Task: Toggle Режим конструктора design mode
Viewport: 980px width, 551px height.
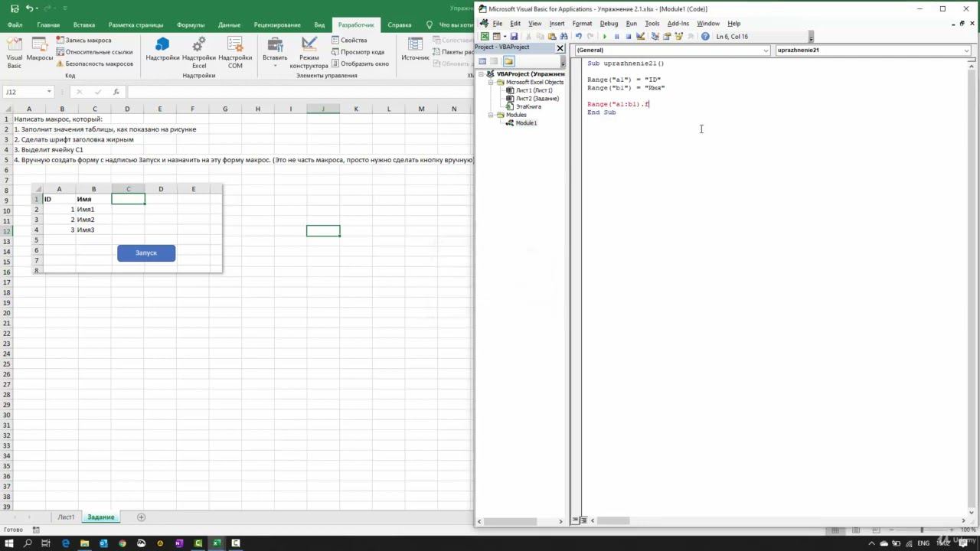Action: click(309, 51)
